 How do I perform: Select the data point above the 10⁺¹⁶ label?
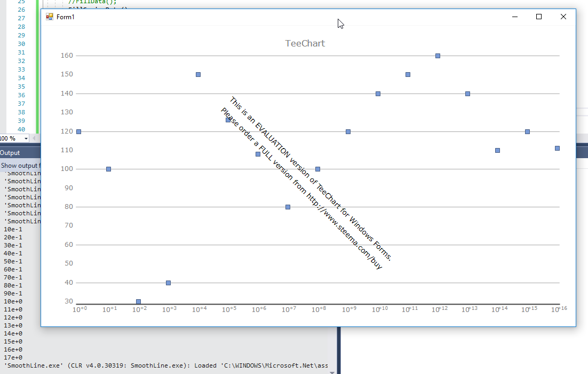click(x=557, y=149)
